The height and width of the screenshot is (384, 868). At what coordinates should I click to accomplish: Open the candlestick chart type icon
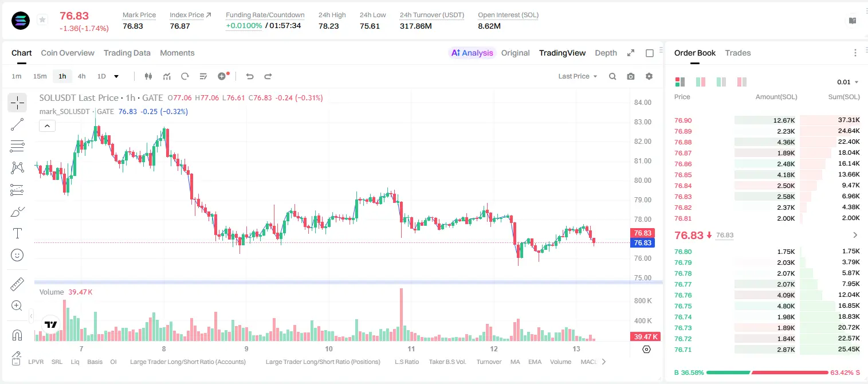point(148,76)
